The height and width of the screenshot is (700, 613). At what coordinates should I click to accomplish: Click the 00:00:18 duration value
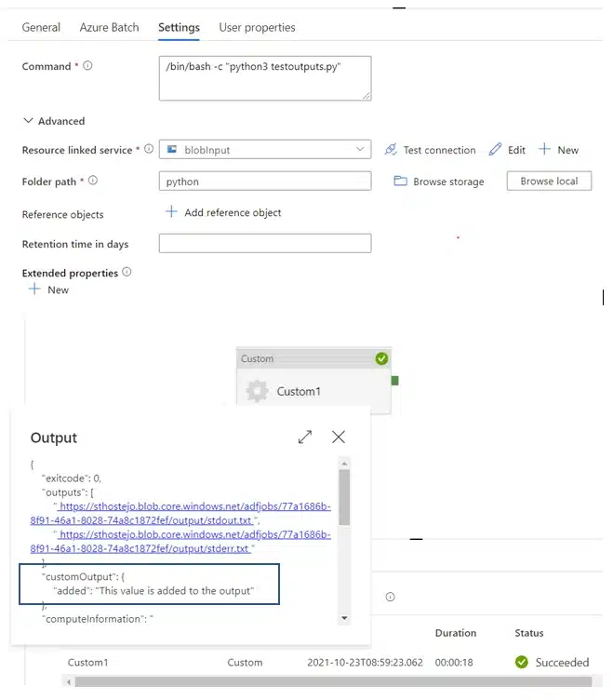[454, 663]
